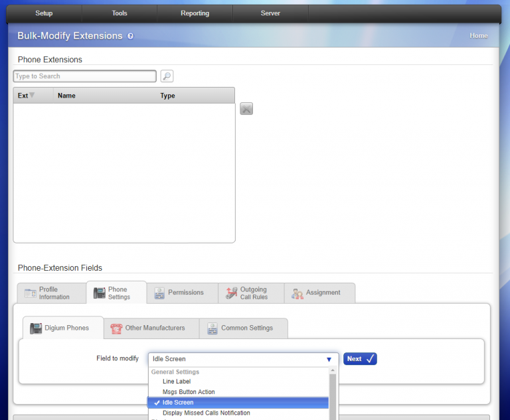
Task: Click the Ext column sort arrow
Action: point(32,95)
